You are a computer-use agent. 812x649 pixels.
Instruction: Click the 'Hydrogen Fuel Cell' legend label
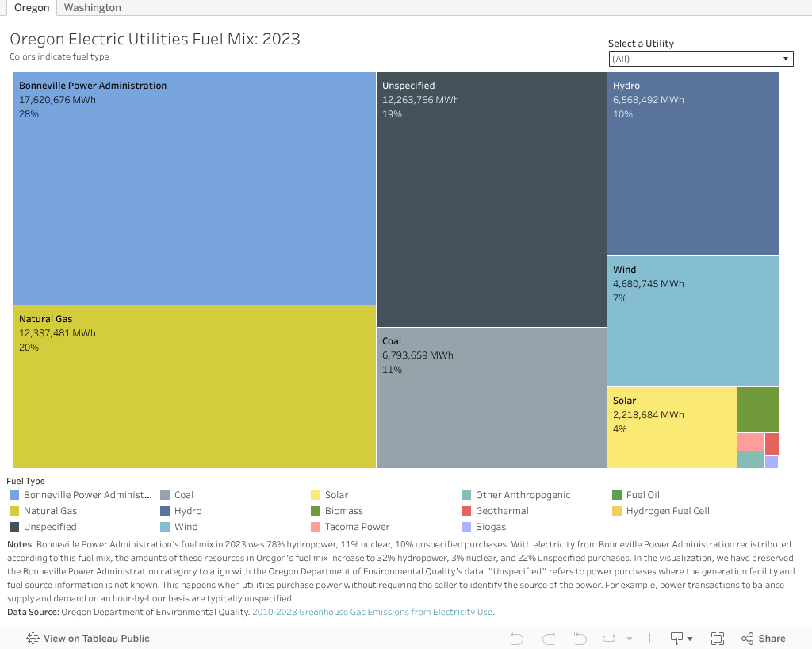click(x=668, y=511)
